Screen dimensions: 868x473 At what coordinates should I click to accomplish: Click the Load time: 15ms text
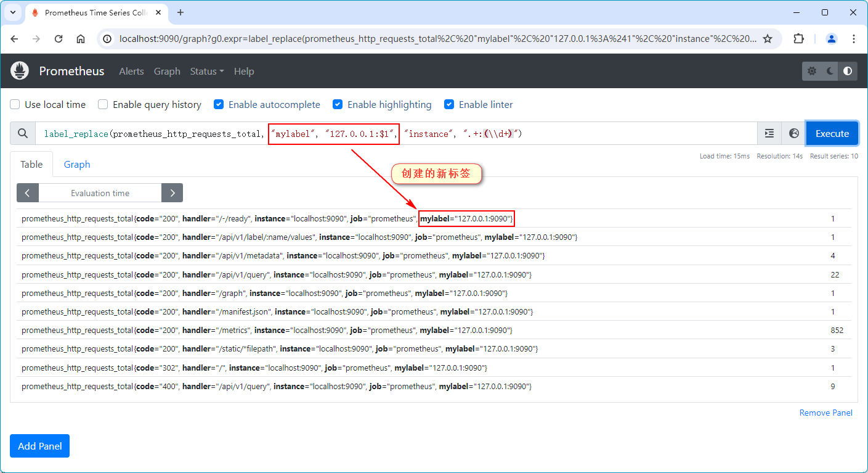pos(724,156)
